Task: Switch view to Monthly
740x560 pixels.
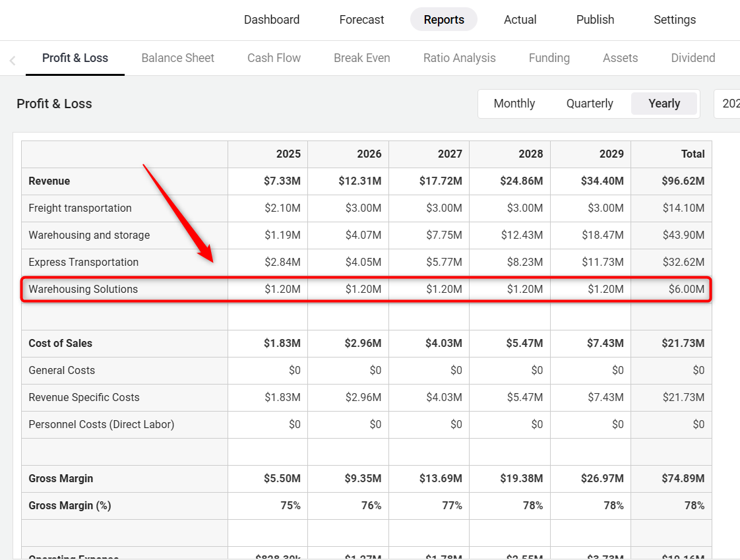Action: (x=514, y=104)
